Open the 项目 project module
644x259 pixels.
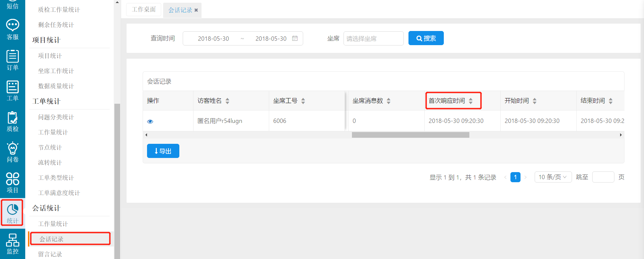(12, 183)
